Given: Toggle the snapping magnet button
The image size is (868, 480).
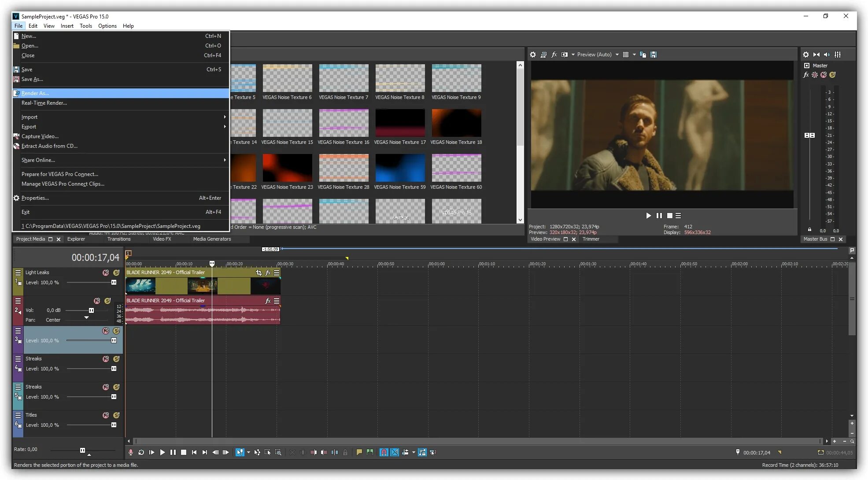Looking at the screenshot, I should 384,452.
